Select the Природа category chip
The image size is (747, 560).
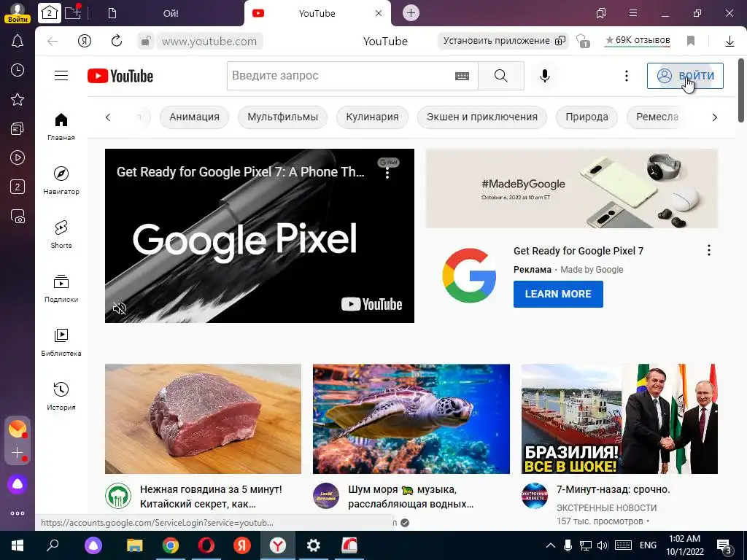[x=587, y=117]
